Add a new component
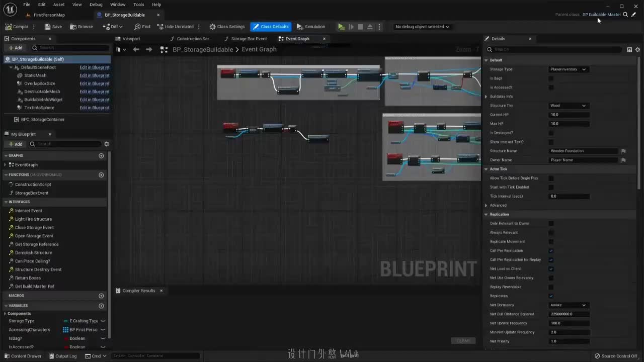Screen dimensions: 644x362 [15, 48]
